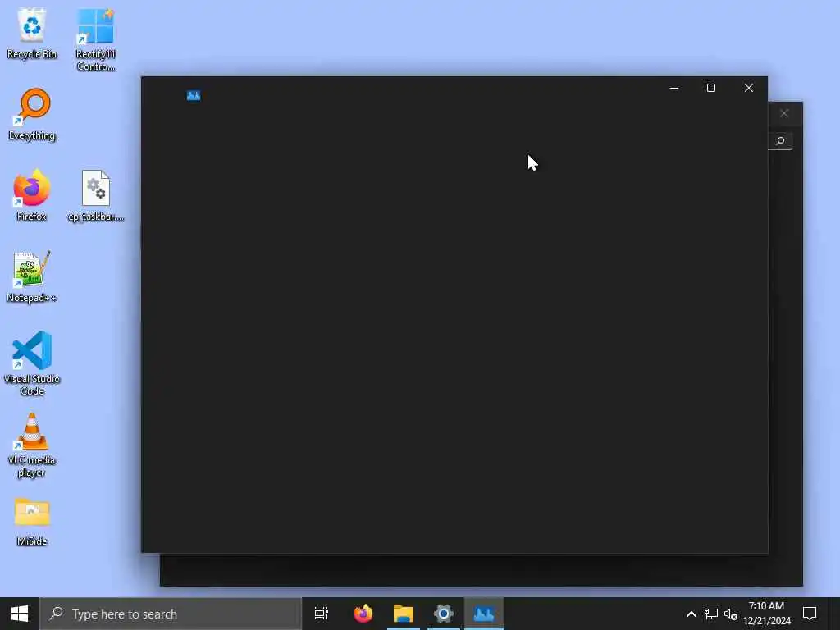Select the Firefox desktop shortcut
The height and width of the screenshot is (630, 840).
point(32,195)
